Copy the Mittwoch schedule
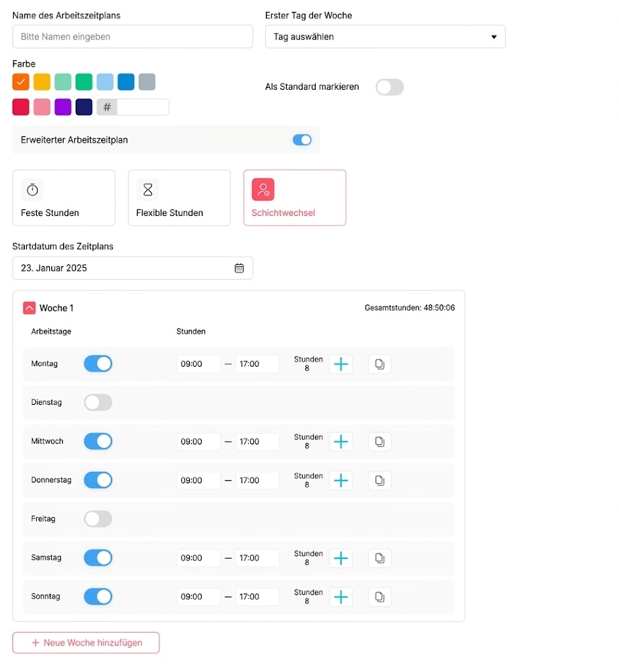Screen dimensions: 619x672 click(x=379, y=442)
